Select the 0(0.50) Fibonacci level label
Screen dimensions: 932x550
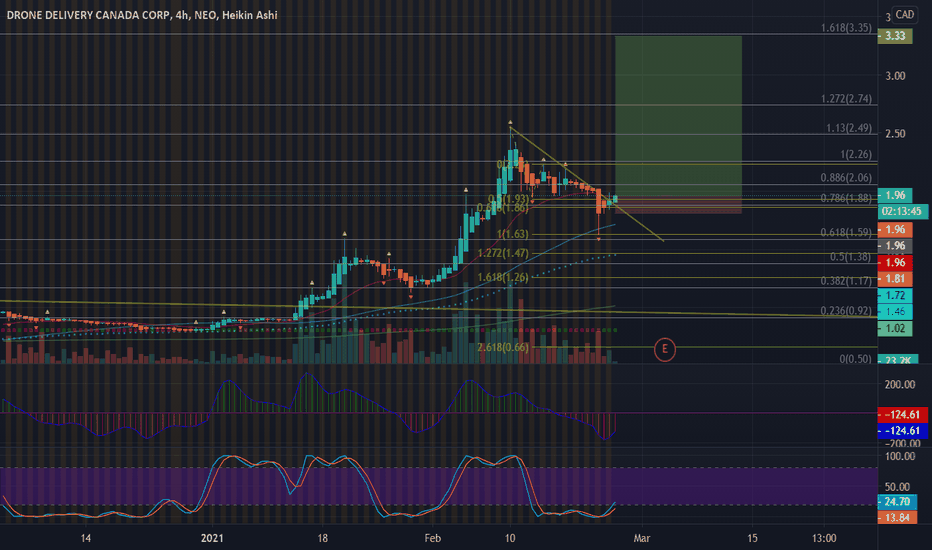855,359
